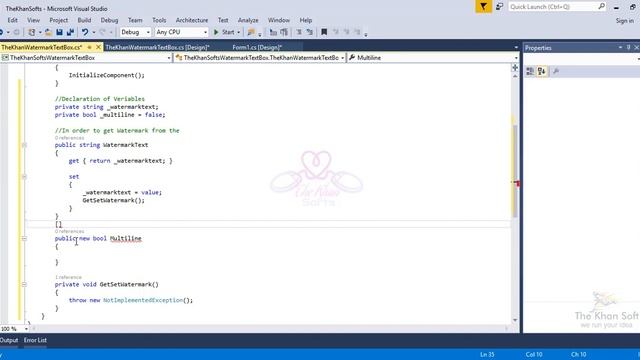Click the Alphabetical sort icon in Properties
Viewport: 640px width, 360px height.
click(542, 71)
